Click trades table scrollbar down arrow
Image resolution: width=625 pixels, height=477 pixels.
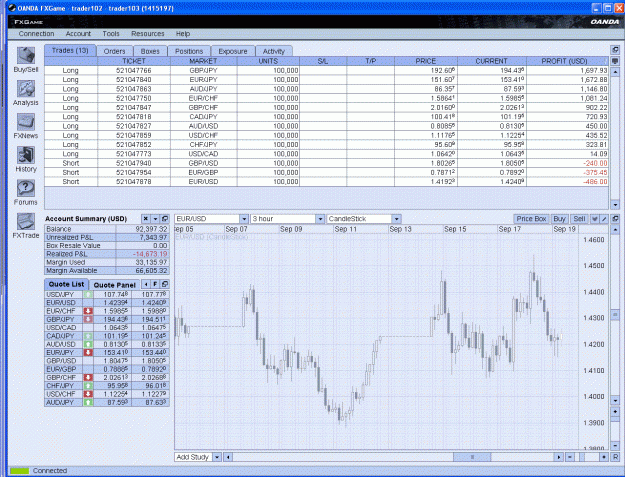coord(615,204)
